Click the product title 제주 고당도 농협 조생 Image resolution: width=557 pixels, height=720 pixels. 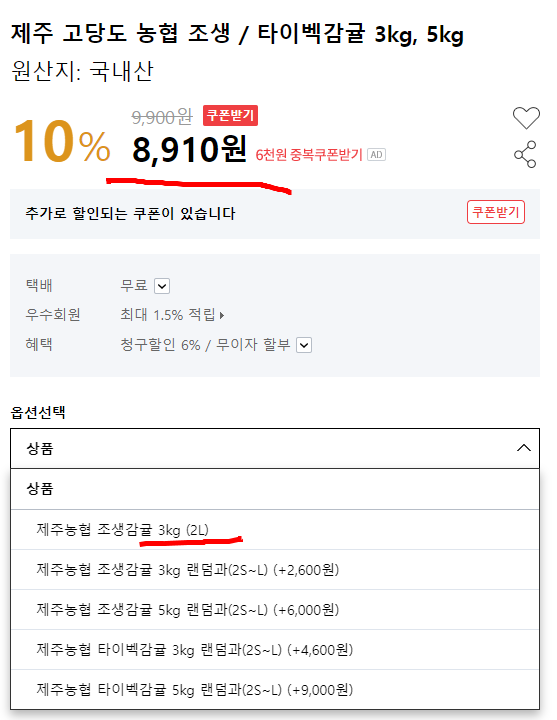(x=121, y=34)
